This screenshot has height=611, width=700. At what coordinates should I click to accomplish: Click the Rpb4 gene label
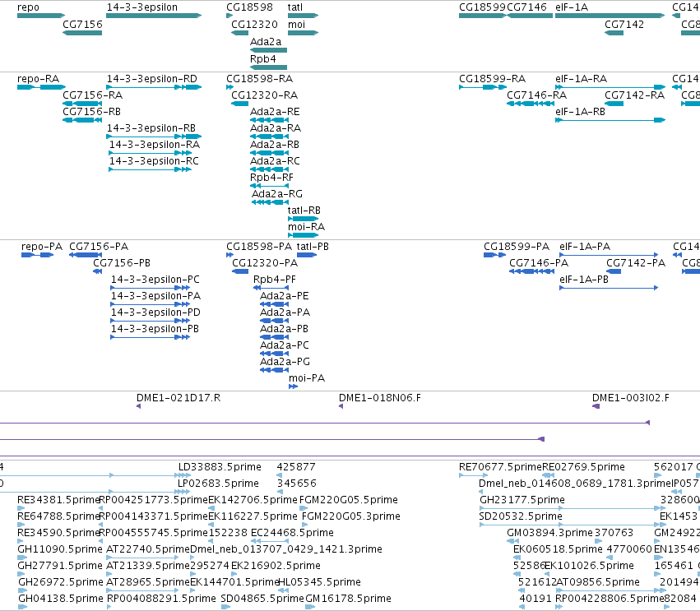[x=263, y=59]
